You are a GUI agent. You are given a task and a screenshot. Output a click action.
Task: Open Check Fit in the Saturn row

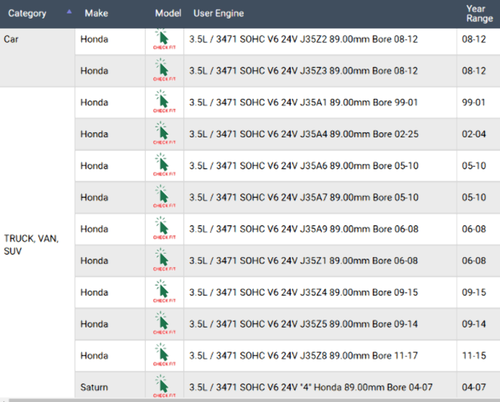point(164,386)
